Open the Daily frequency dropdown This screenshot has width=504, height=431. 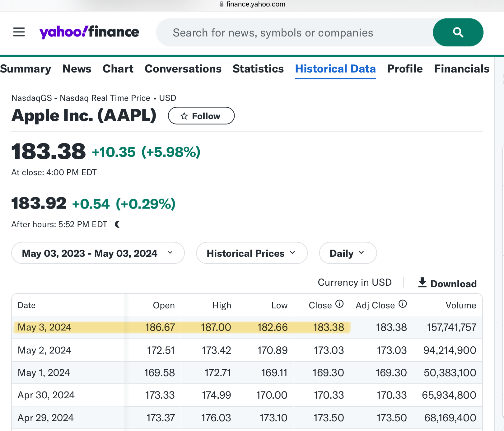tap(348, 253)
